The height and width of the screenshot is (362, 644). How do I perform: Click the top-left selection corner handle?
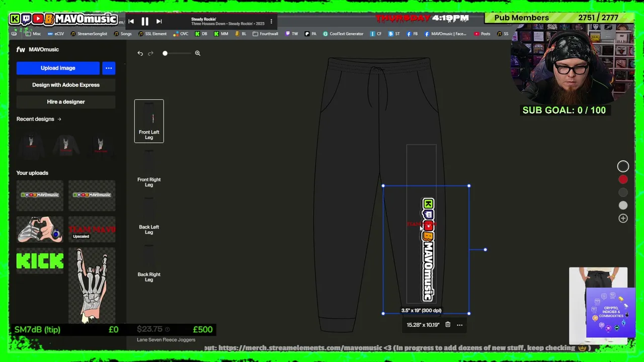click(383, 186)
